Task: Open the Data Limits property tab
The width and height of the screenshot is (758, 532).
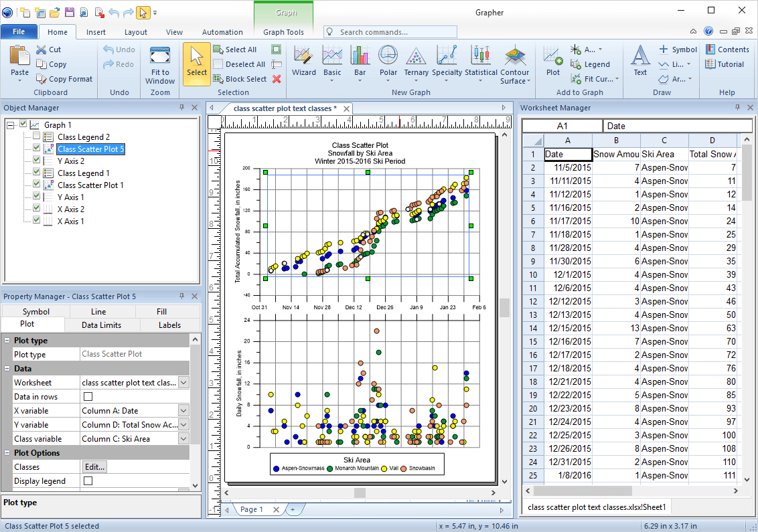Action: point(101,325)
